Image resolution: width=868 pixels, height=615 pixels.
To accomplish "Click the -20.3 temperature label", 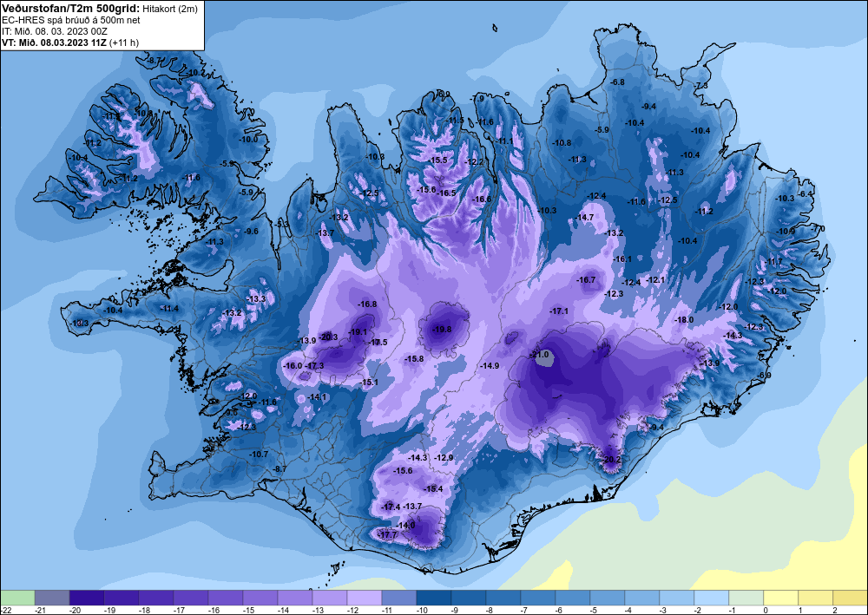I will 329,337.
